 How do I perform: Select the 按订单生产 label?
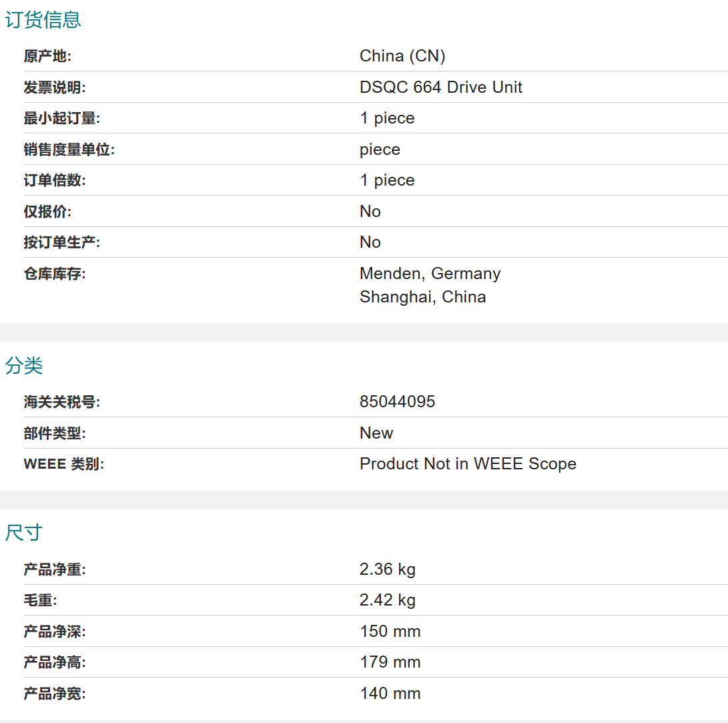62,242
